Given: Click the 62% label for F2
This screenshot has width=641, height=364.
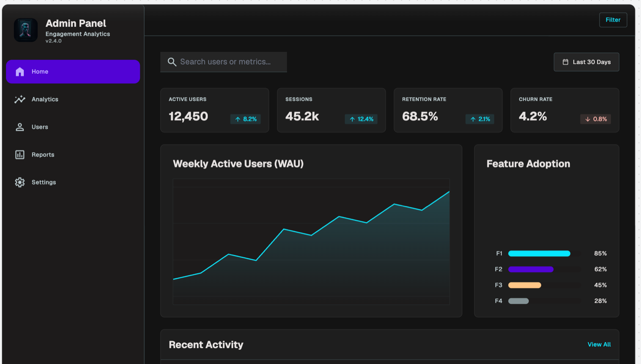Looking at the screenshot, I should (600, 269).
